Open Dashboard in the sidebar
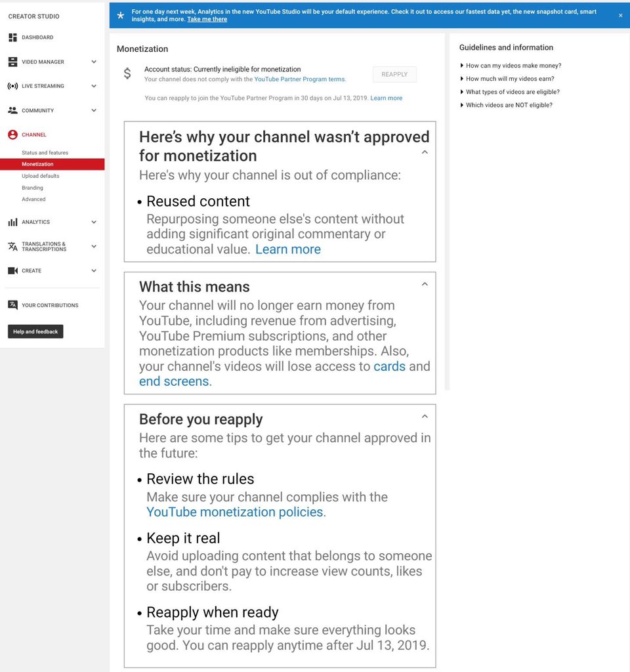630x672 pixels. point(37,37)
